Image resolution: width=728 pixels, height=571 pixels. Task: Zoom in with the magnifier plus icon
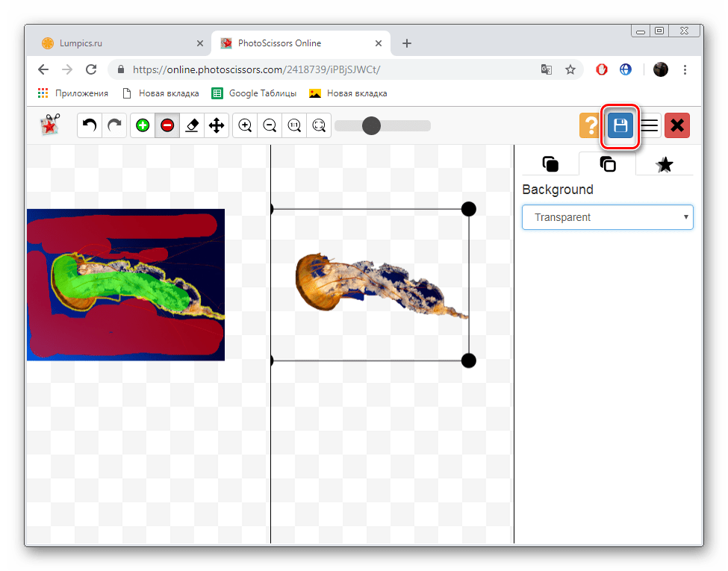click(x=245, y=125)
